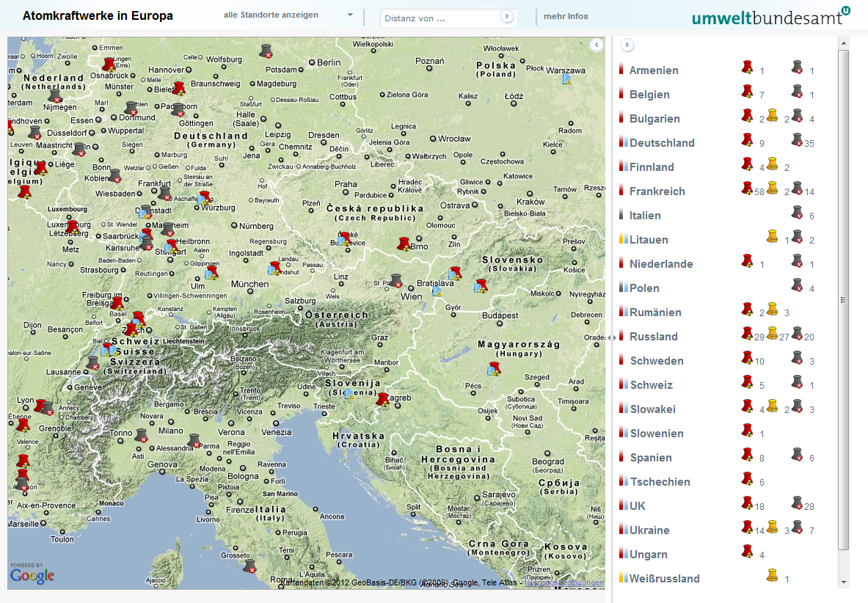868x603 pixels.
Task: Select Polen in the country list
Action: pos(644,288)
